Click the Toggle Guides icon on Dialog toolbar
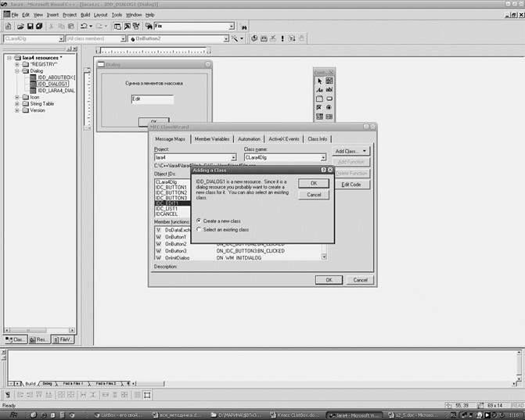 pos(147,395)
